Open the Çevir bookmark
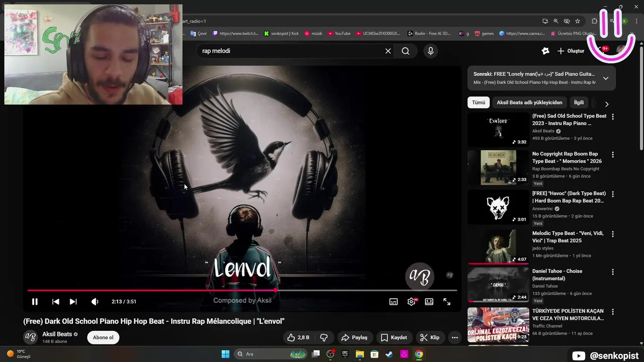Image resolution: width=644 pixels, height=362 pixels. (198, 34)
